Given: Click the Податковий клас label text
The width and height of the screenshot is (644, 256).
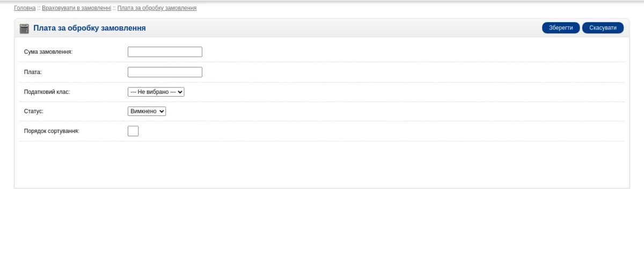Looking at the screenshot, I should click(x=47, y=92).
